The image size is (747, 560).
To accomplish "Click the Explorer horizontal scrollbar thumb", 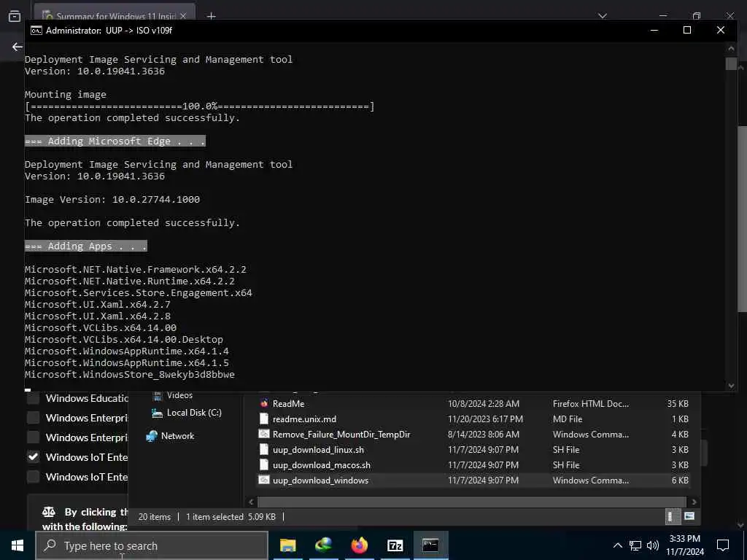I will [472, 502].
